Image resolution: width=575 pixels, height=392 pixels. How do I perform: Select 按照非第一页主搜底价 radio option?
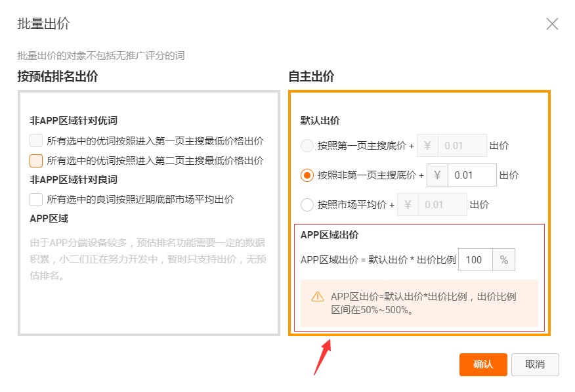[x=306, y=175]
